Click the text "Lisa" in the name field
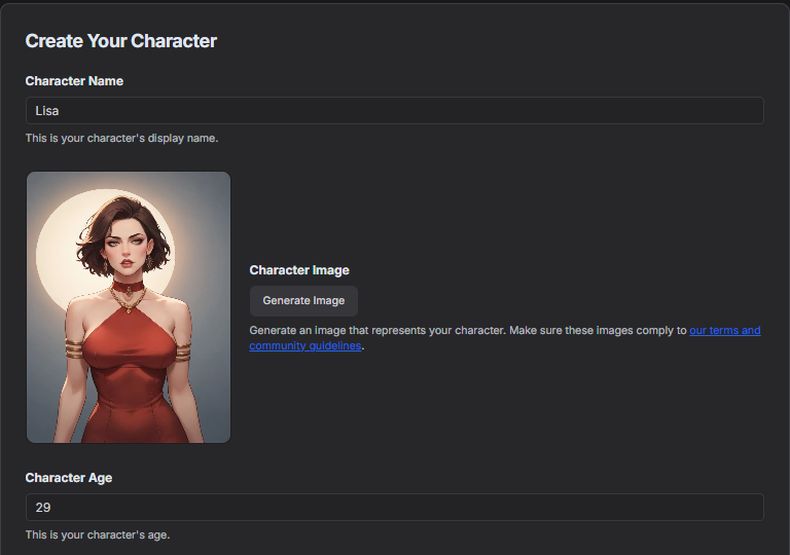Screen dimensions: 790x555 click(x=47, y=111)
